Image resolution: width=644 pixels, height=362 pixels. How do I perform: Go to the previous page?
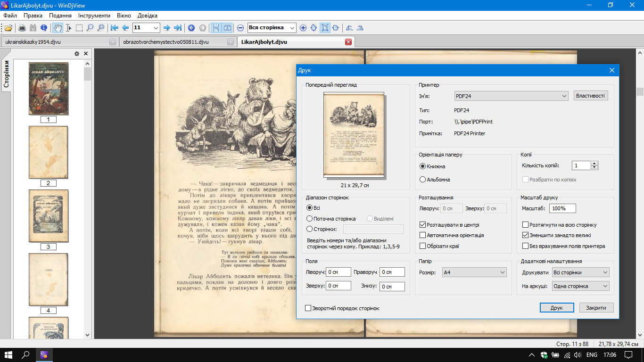[125, 28]
